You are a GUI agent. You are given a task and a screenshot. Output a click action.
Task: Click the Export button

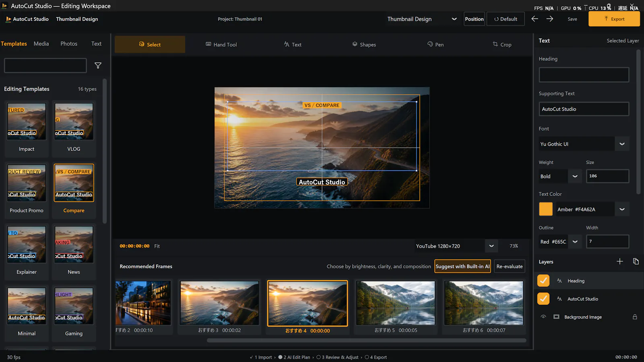pos(614,19)
